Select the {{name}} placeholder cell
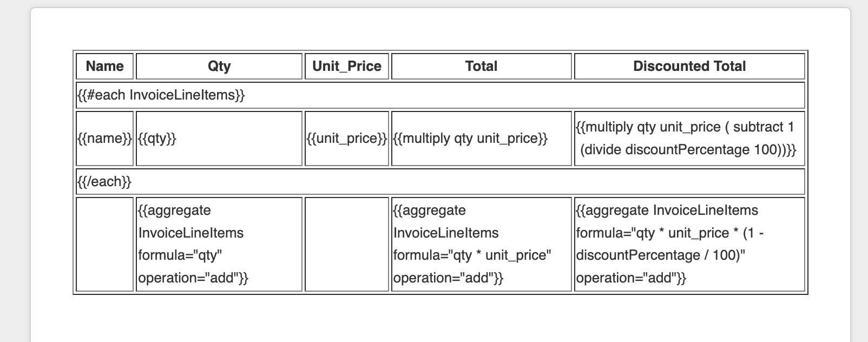868x342 pixels. pyautogui.click(x=104, y=139)
